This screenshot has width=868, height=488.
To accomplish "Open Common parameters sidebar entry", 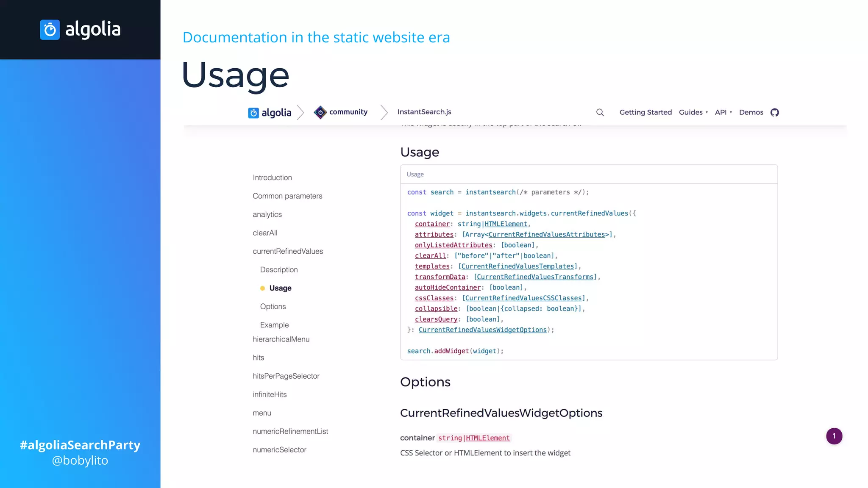I will (287, 196).
